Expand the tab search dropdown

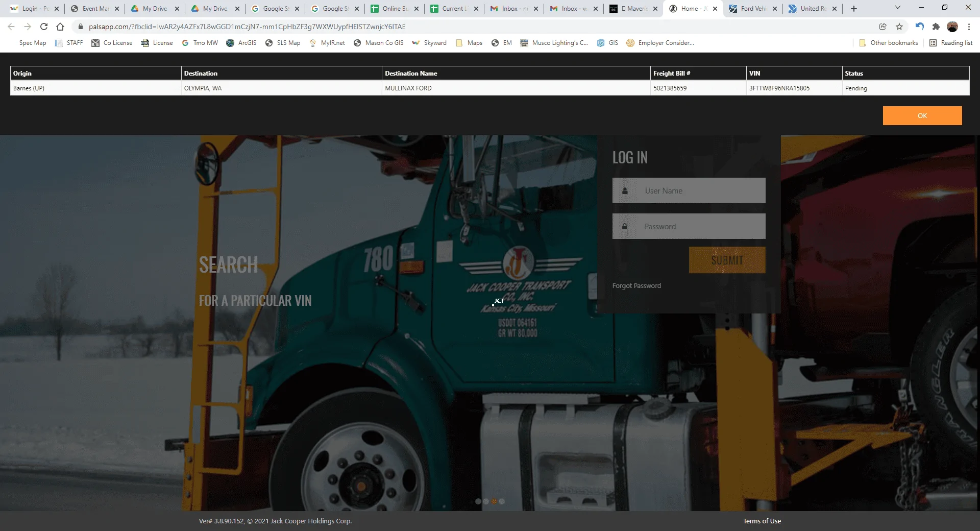coord(898,8)
